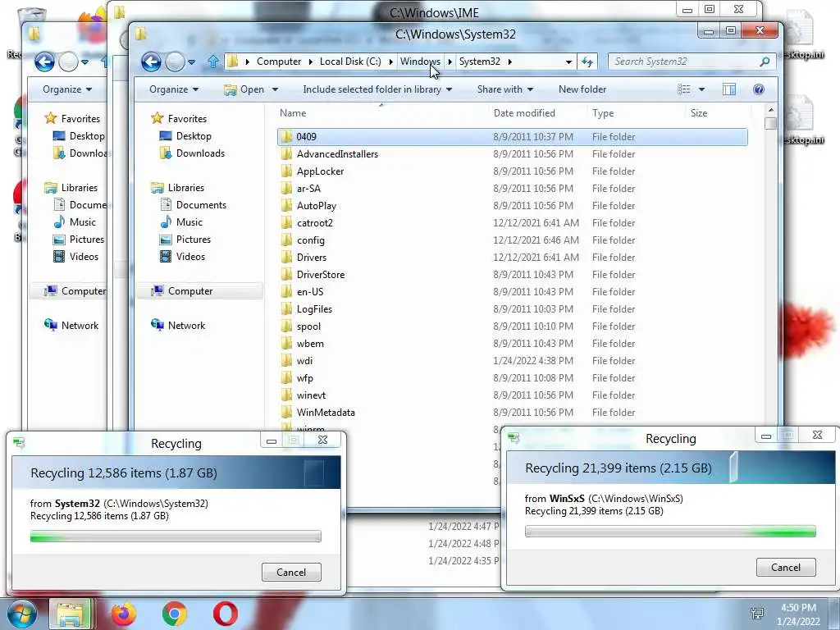Select the AdvancedInstallers folder icon
Screen dimensions: 840x630
click(x=286, y=154)
